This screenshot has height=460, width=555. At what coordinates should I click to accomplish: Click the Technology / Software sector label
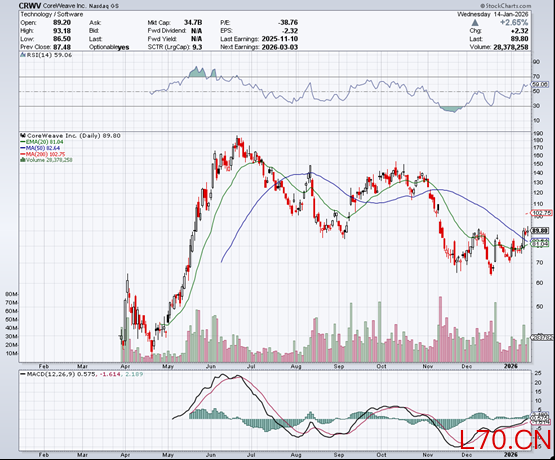[52, 15]
